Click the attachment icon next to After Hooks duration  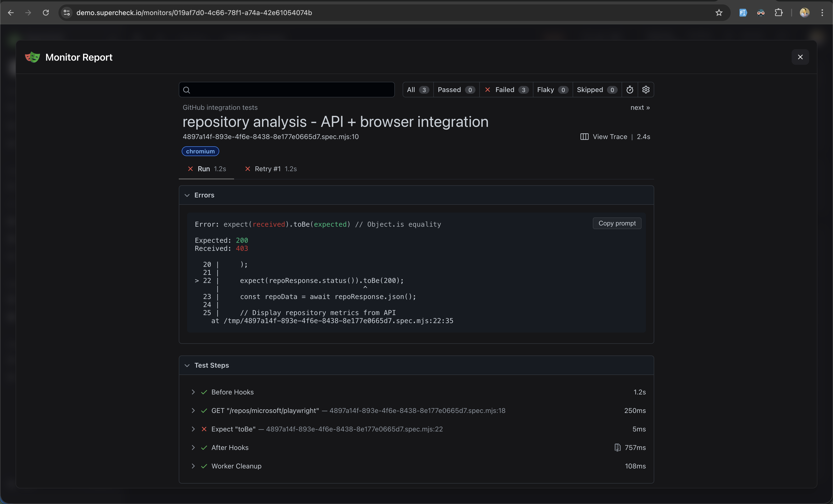click(617, 448)
